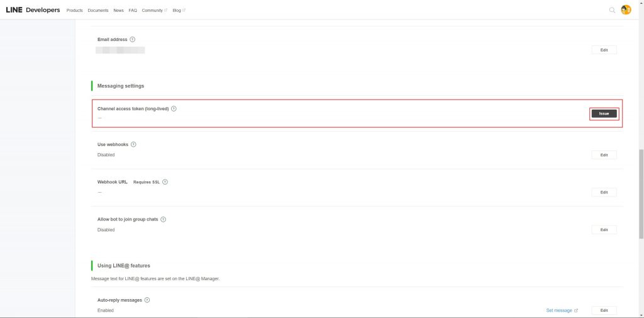Viewport: 644px width, 318px height.
Task: Edit the Email address setting
Action: click(604, 50)
